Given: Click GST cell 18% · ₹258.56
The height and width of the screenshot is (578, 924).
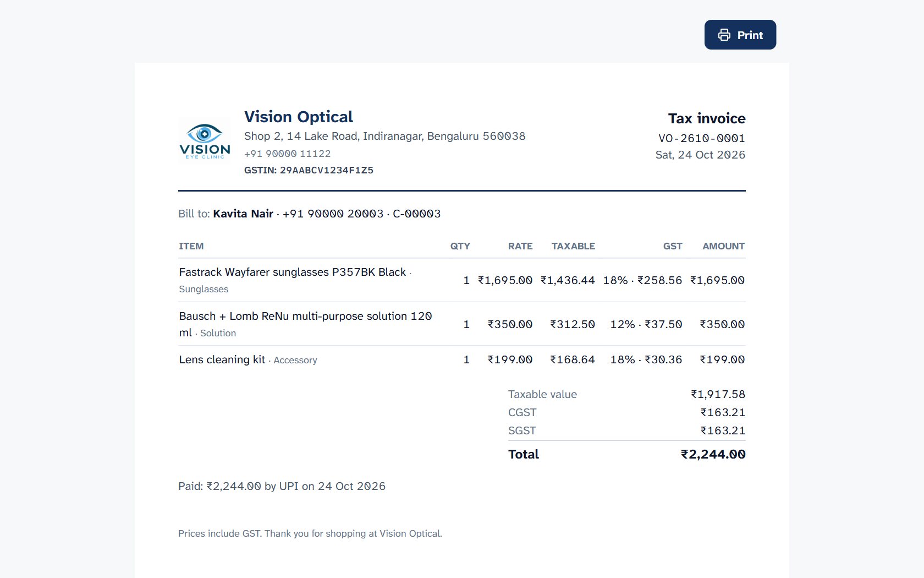Looking at the screenshot, I should pos(642,280).
